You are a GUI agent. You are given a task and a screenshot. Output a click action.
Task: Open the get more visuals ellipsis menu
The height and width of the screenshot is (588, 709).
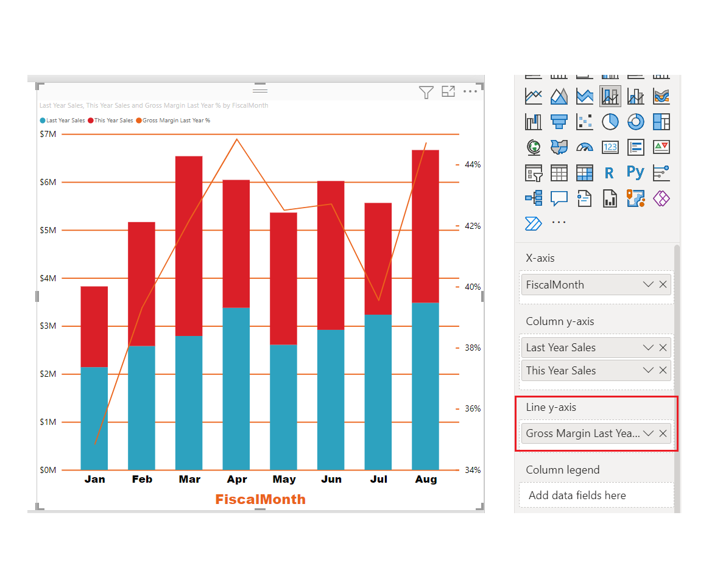pyautogui.click(x=559, y=222)
